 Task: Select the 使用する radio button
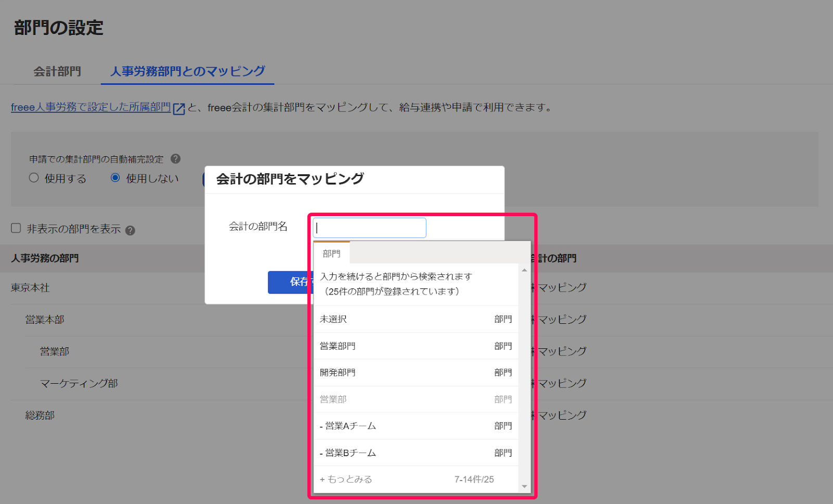[34, 178]
